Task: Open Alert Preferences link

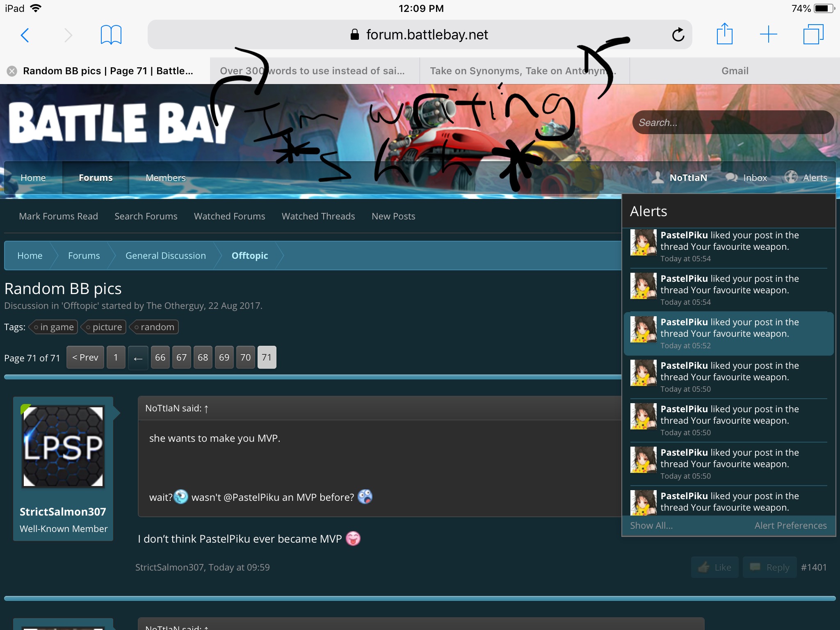Action: (790, 525)
